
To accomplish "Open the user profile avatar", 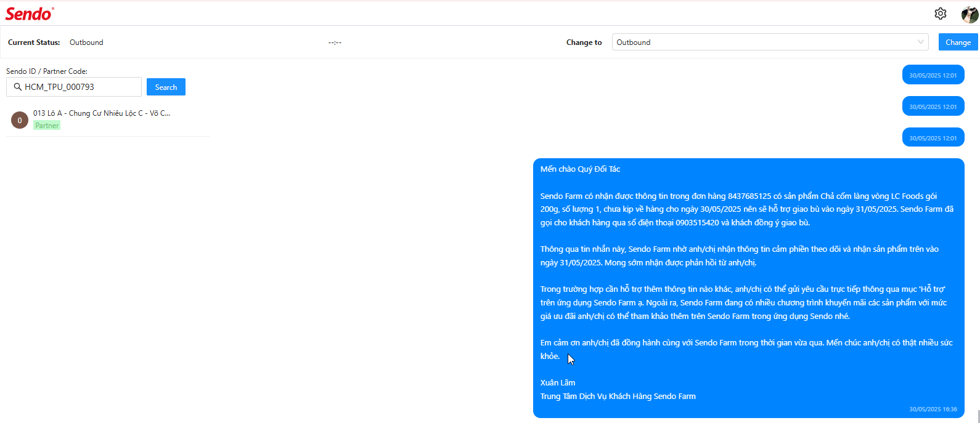I will pyautogui.click(x=970, y=14).
